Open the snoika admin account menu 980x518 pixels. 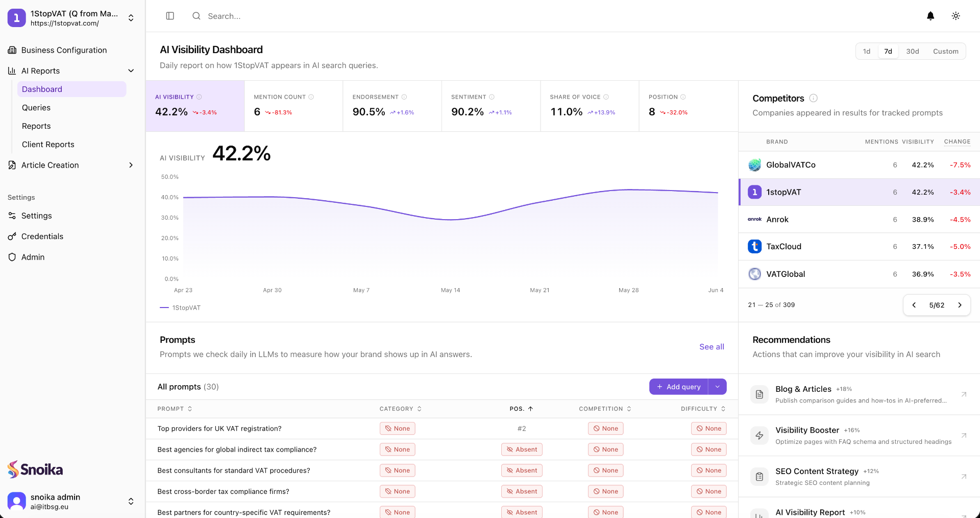71,501
